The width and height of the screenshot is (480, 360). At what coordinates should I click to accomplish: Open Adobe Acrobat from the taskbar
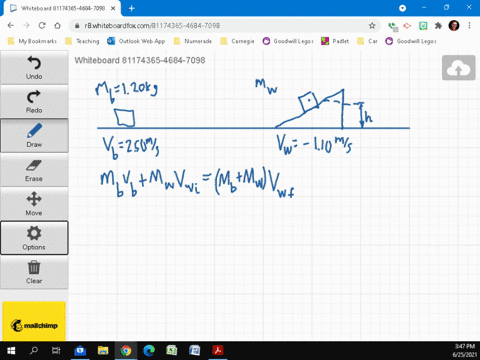coord(218,350)
